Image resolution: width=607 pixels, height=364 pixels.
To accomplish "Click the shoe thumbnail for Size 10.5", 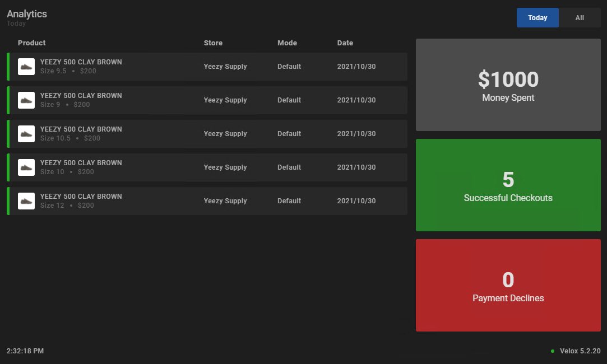I will [x=26, y=134].
